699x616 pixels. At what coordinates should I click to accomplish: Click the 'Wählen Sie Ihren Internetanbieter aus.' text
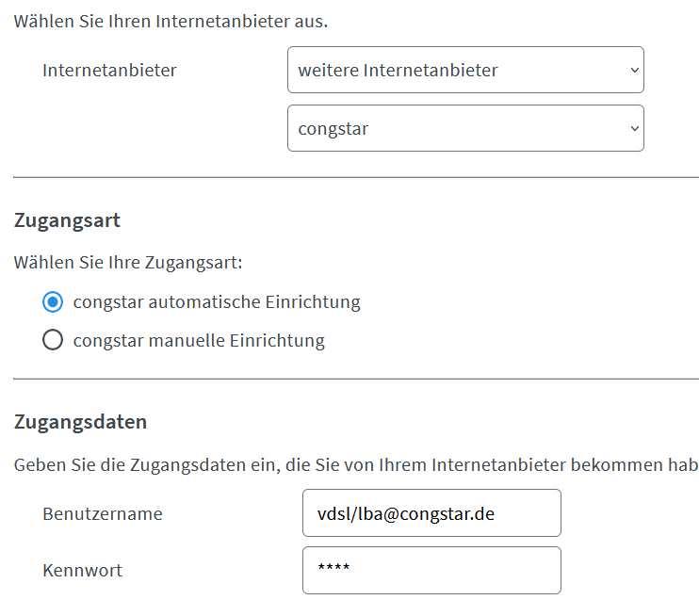coord(171,21)
